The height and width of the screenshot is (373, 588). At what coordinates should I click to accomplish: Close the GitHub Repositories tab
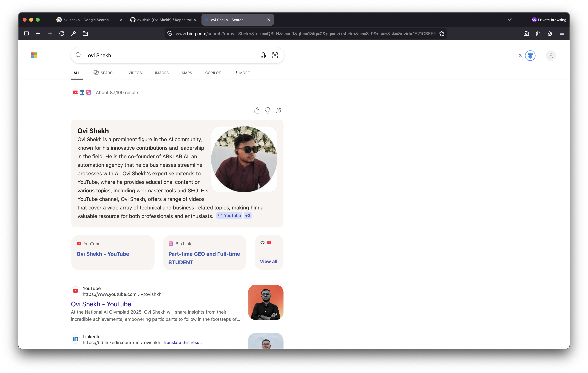click(195, 20)
